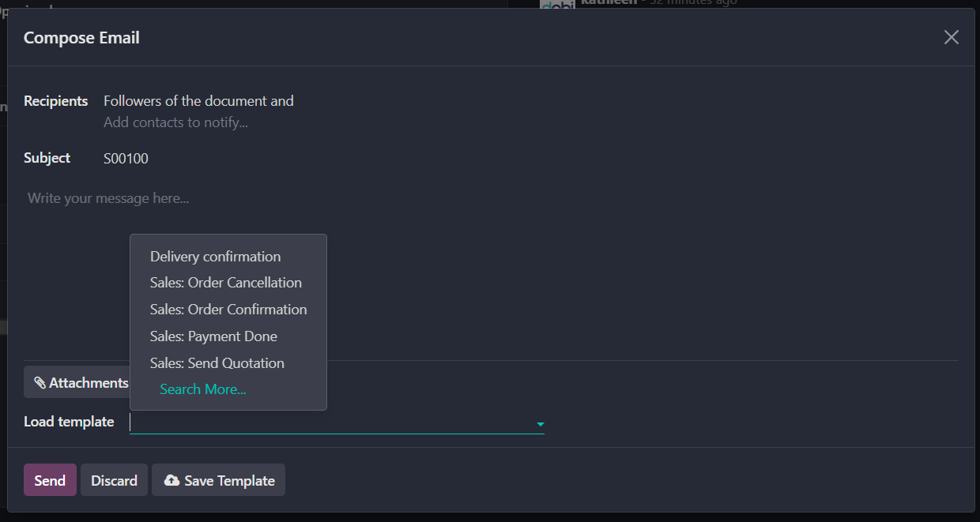The width and height of the screenshot is (980, 522).
Task: Click the Load template label
Action: pos(69,422)
